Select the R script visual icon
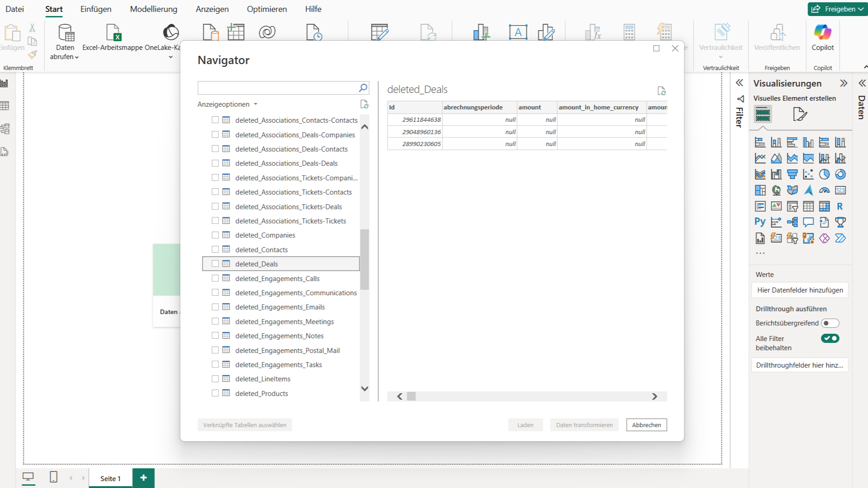The height and width of the screenshot is (488, 868). (x=840, y=206)
